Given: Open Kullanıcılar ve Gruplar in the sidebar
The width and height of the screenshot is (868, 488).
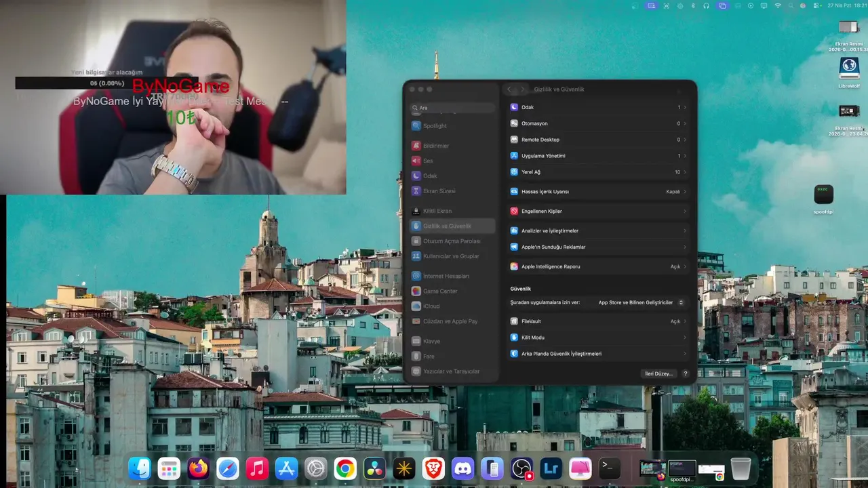Looking at the screenshot, I should 453,256.
